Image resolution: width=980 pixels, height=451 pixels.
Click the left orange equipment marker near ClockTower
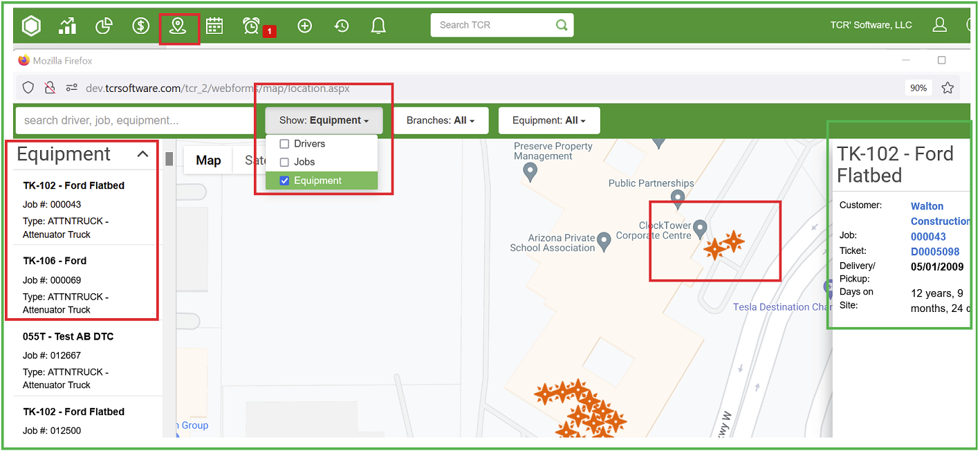(714, 249)
